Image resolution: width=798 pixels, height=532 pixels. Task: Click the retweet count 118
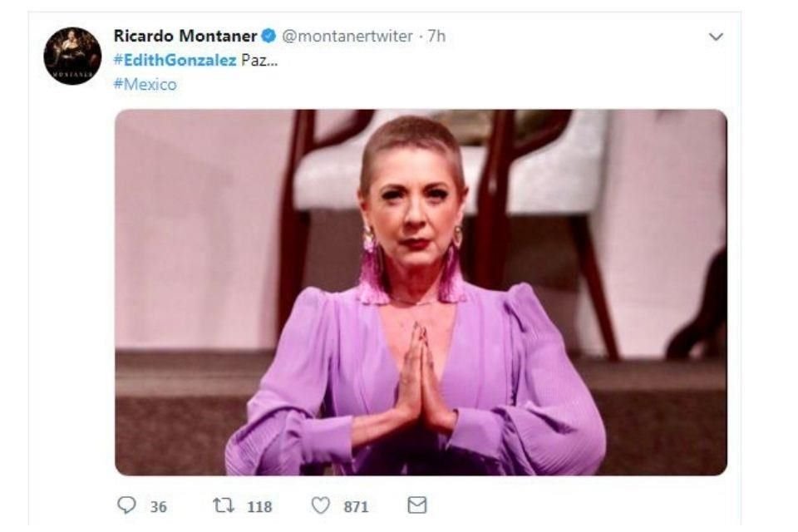pos(259,506)
